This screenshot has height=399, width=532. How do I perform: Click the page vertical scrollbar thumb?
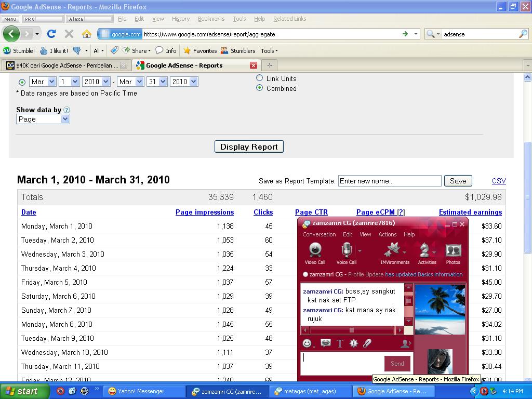point(528,198)
